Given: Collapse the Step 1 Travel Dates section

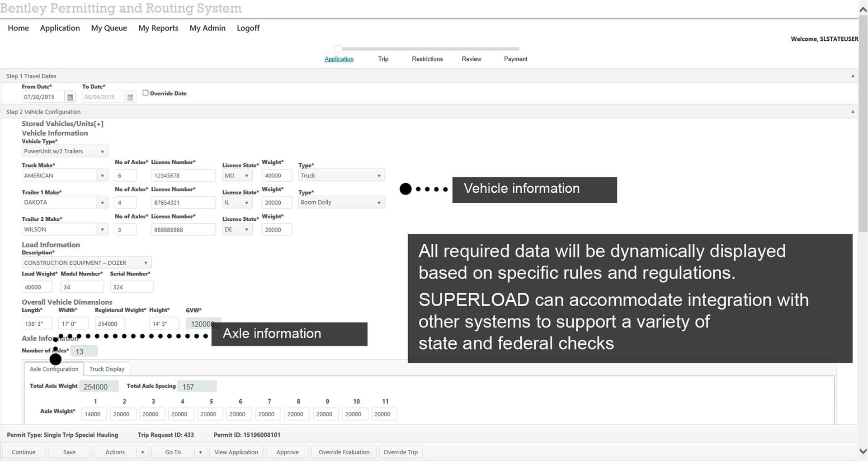Looking at the screenshot, I should (x=853, y=76).
